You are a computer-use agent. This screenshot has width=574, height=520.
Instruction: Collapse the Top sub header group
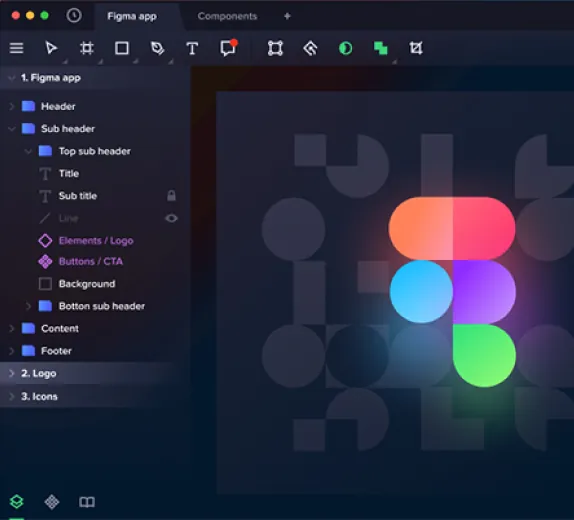point(28,151)
